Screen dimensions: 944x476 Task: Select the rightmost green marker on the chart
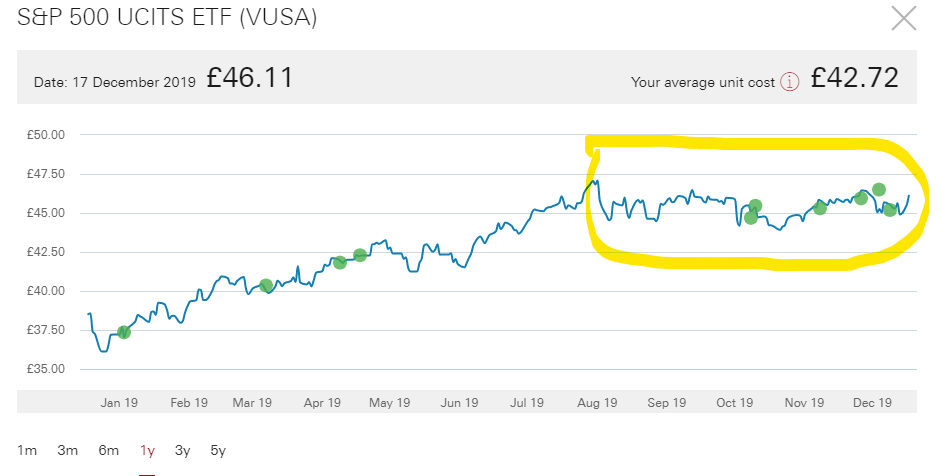pyautogui.click(x=890, y=209)
